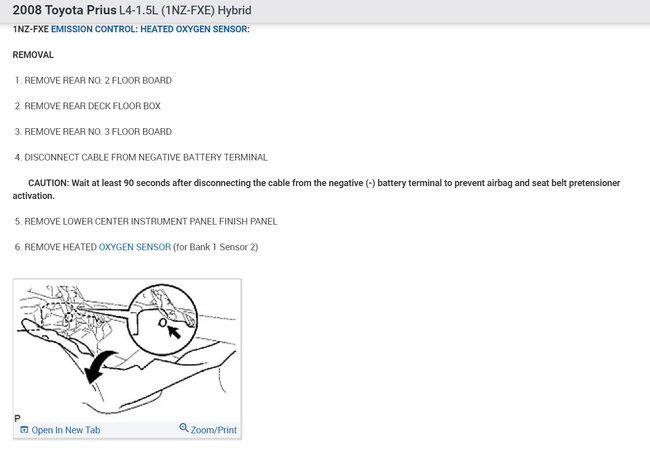
Task: Click the Open In New Tab icon
Action: [24, 430]
